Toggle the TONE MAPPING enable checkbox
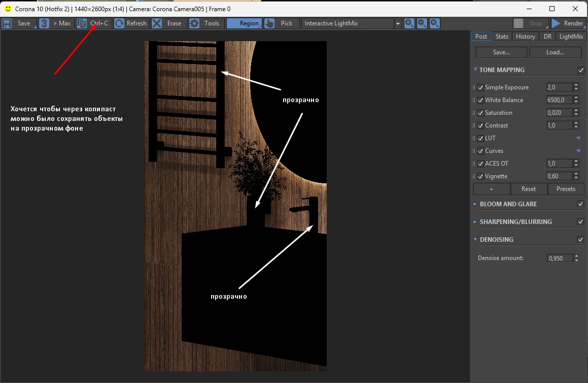 581,70
